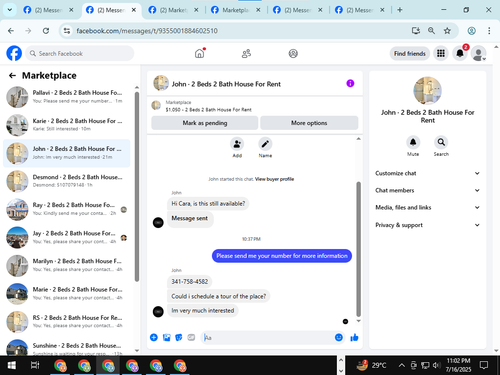Image resolution: width=500 pixels, height=375 pixels.
Task: Expand the Customize chat section
Action: pos(427,173)
